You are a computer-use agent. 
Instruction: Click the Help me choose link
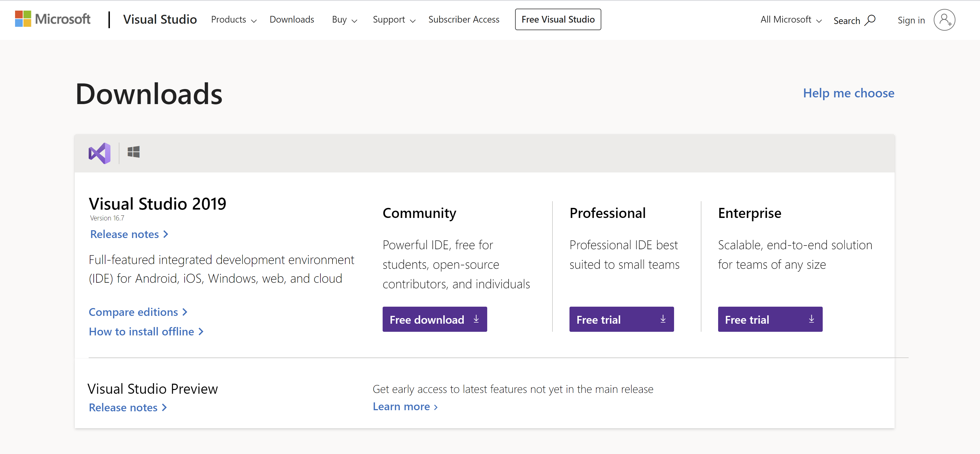pyautogui.click(x=848, y=93)
